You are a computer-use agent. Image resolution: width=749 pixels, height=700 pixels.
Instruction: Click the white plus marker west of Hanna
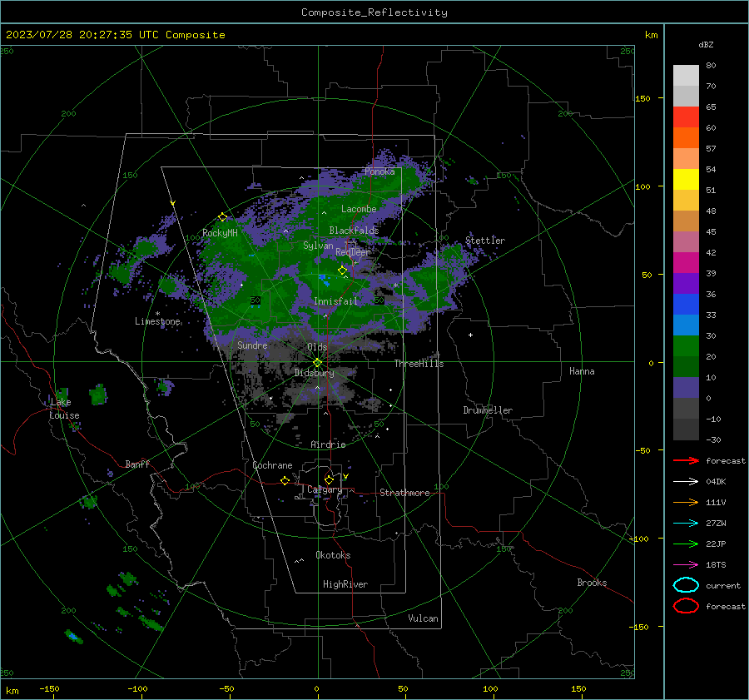tap(470, 335)
